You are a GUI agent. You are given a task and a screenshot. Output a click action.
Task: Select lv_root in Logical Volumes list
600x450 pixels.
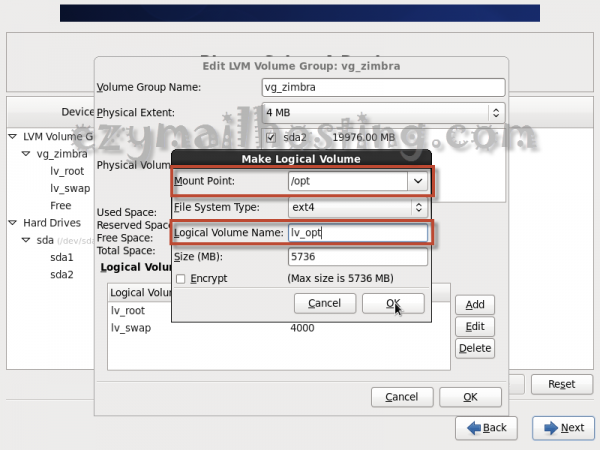pyautogui.click(x=128, y=310)
